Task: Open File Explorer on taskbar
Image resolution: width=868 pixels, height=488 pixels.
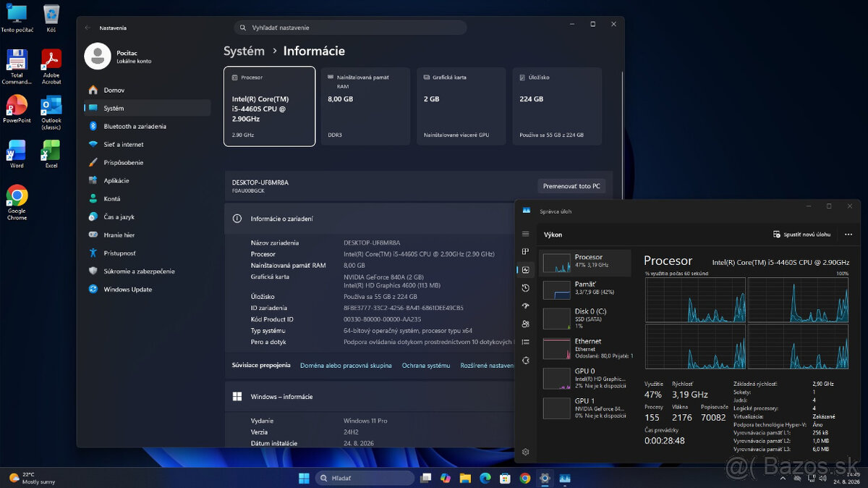Action: [x=465, y=478]
